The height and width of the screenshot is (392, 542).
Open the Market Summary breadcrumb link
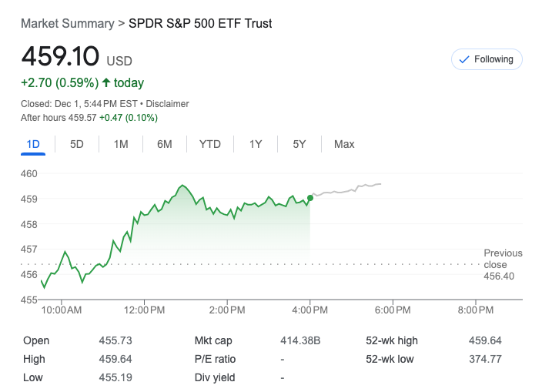point(67,24)
